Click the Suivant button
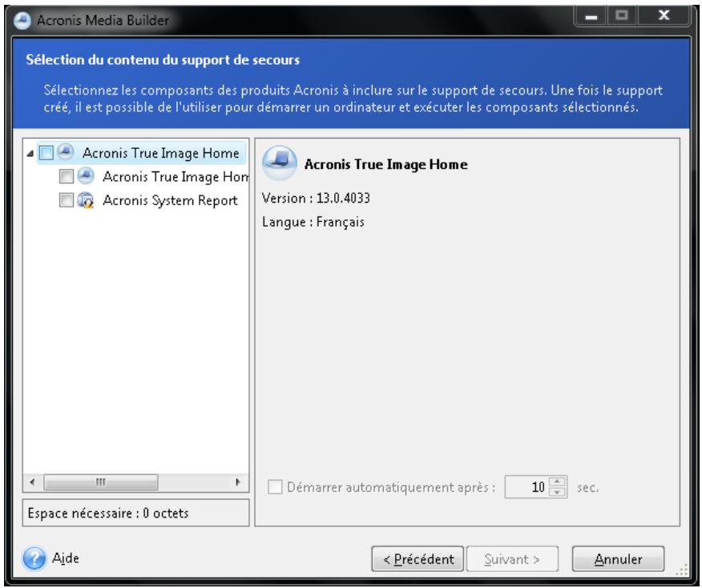 512,558
